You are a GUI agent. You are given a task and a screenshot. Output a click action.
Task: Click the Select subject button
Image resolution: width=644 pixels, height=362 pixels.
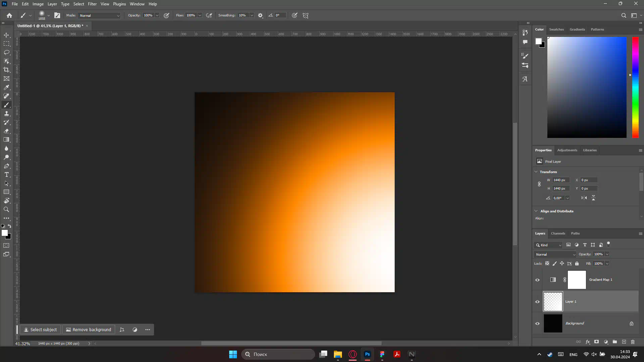40,330
